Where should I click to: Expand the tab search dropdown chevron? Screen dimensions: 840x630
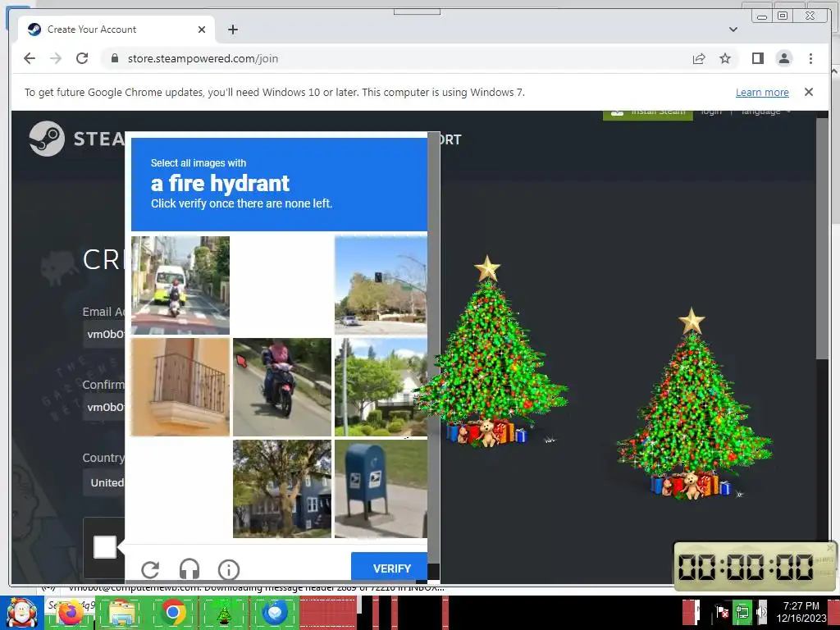[x=733, y=30]
